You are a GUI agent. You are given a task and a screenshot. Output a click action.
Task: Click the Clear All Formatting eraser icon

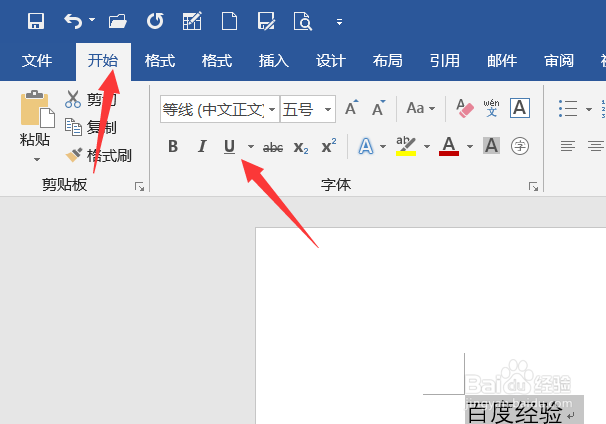[464, 108]
